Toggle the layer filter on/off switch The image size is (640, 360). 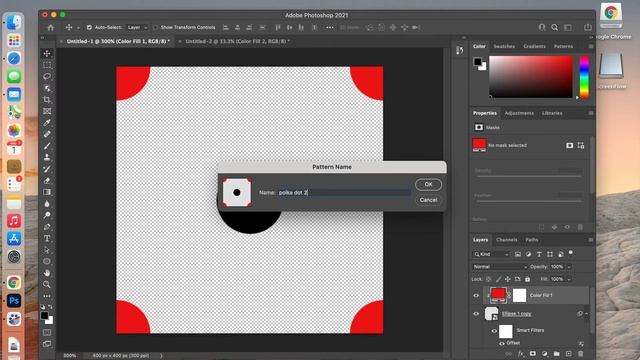pos(571,253)
